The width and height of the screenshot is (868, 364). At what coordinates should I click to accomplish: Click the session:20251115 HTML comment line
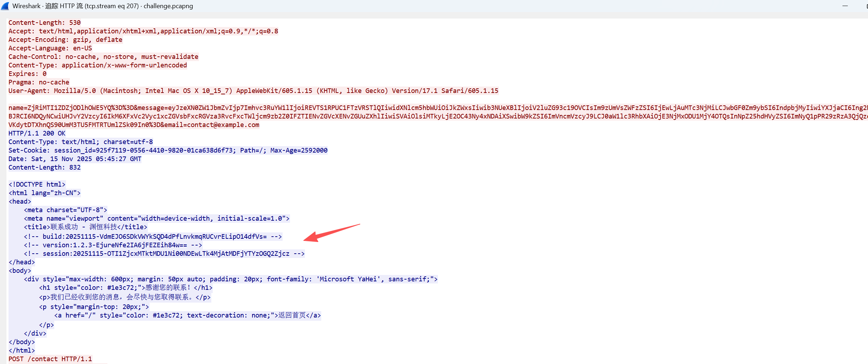click(164, 254)
